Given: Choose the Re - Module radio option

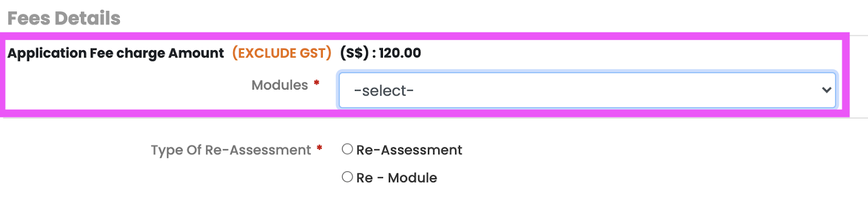Looking at the screenshot, I should [x=347, y=177].
